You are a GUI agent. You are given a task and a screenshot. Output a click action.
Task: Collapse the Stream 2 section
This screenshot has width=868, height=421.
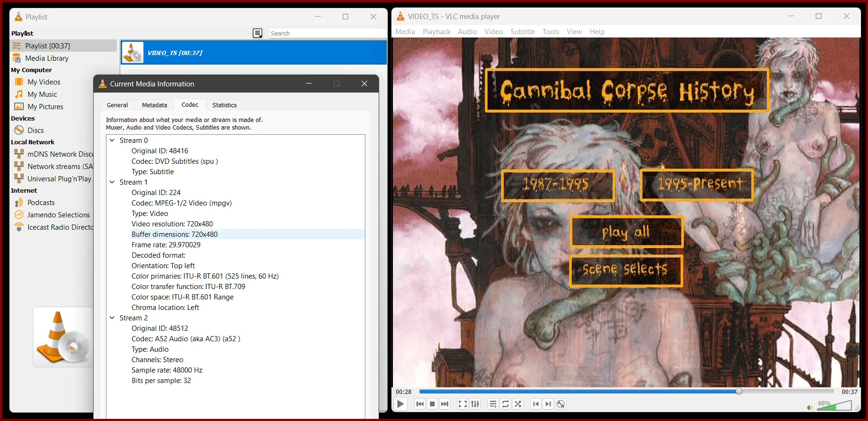pos(112,318)
